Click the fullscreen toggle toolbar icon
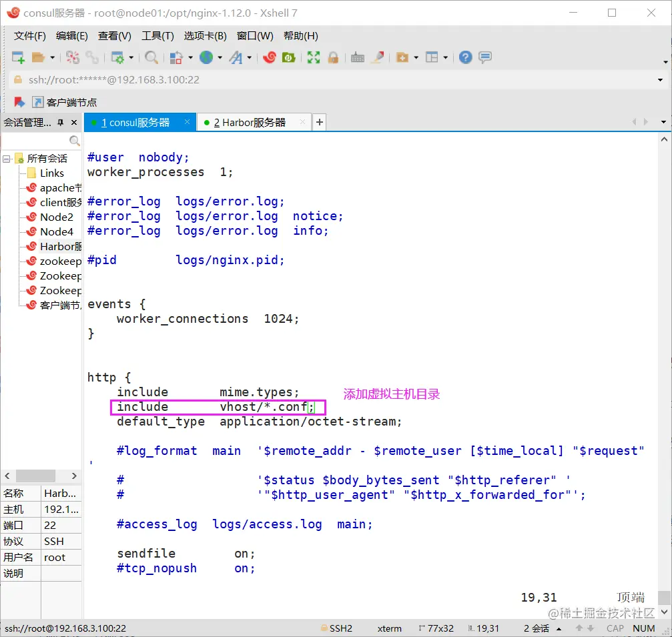 coord(314,58)
